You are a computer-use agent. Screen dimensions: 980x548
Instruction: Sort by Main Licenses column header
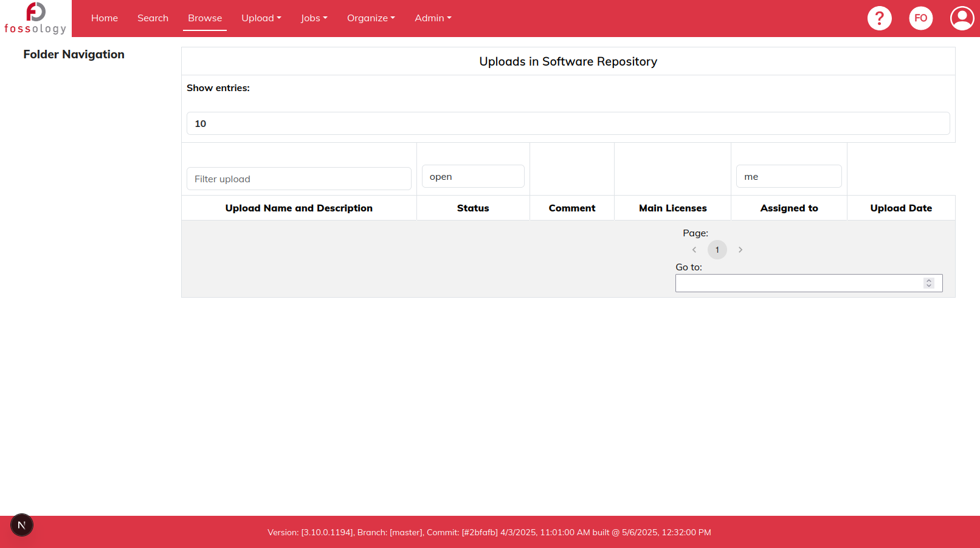[672, 208]
